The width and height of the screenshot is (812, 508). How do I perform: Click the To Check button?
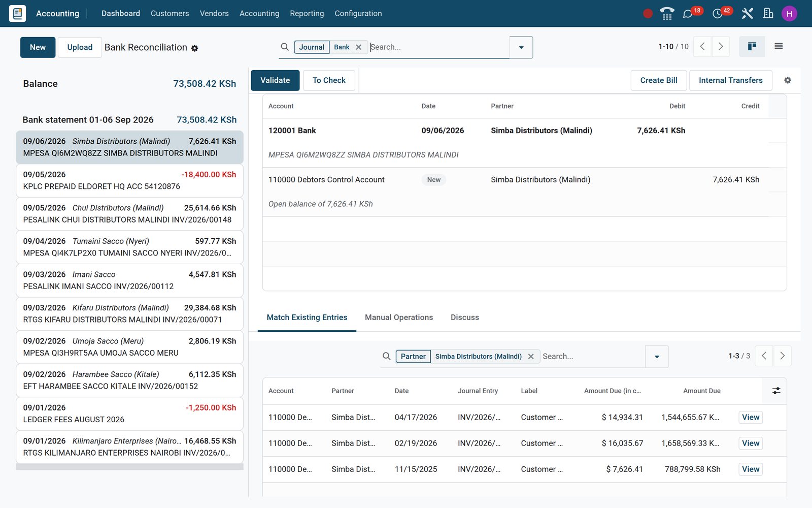coord(329,80)
